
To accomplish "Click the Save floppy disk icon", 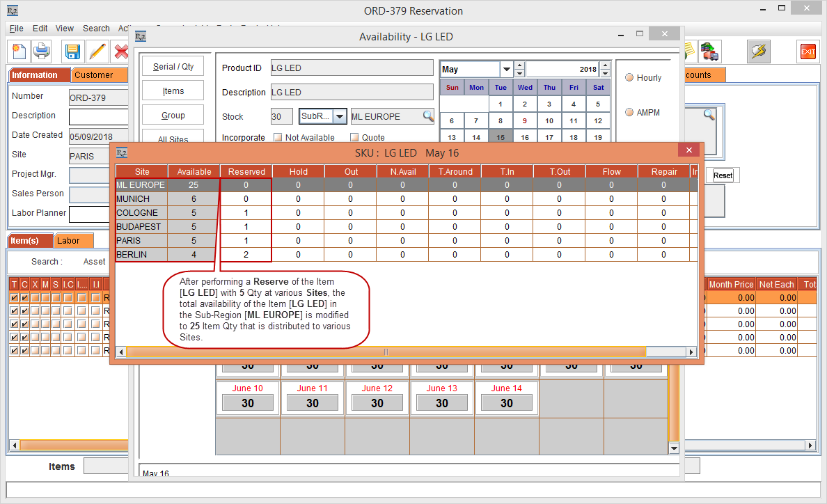I will pyautogui.click(x=72, y=52).
